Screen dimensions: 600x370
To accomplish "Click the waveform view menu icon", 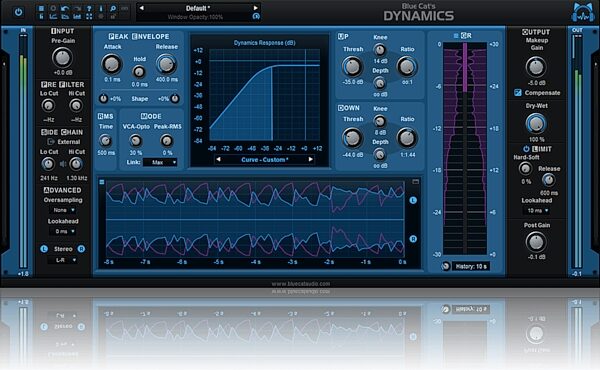I will click(101, 182).
